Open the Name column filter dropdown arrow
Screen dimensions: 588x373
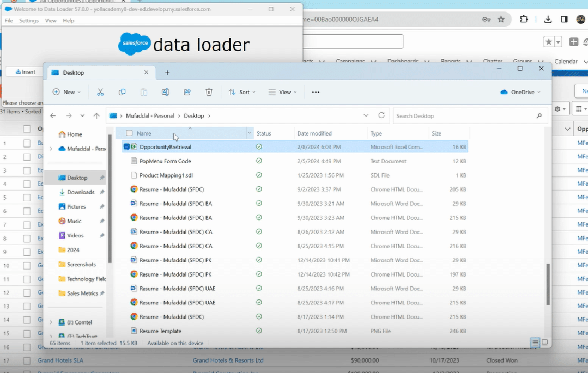(x=250, y=133)
